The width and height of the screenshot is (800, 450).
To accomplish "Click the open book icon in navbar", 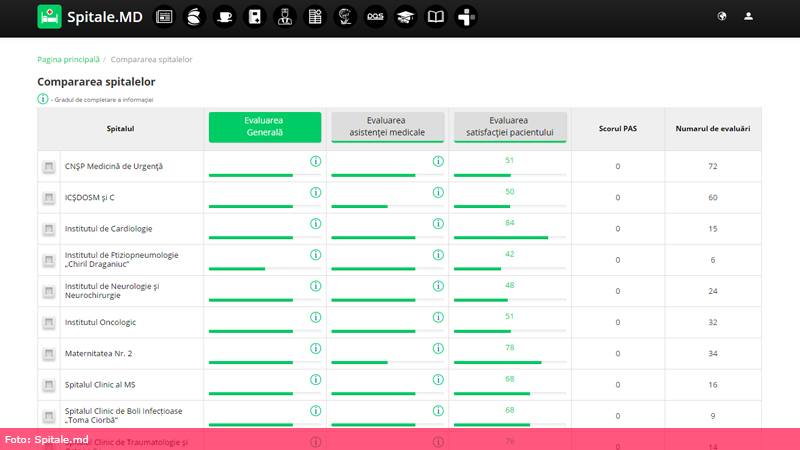I will tap(435, 16).
